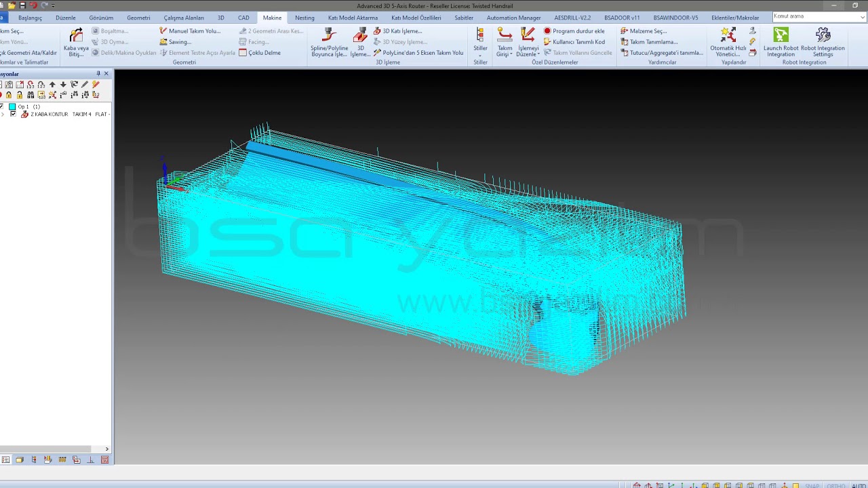This screenshot has height=488, width=868.
Task: Click the save icon in quick access toolbar
Action: pyautogui.click(x=22, y=5)
